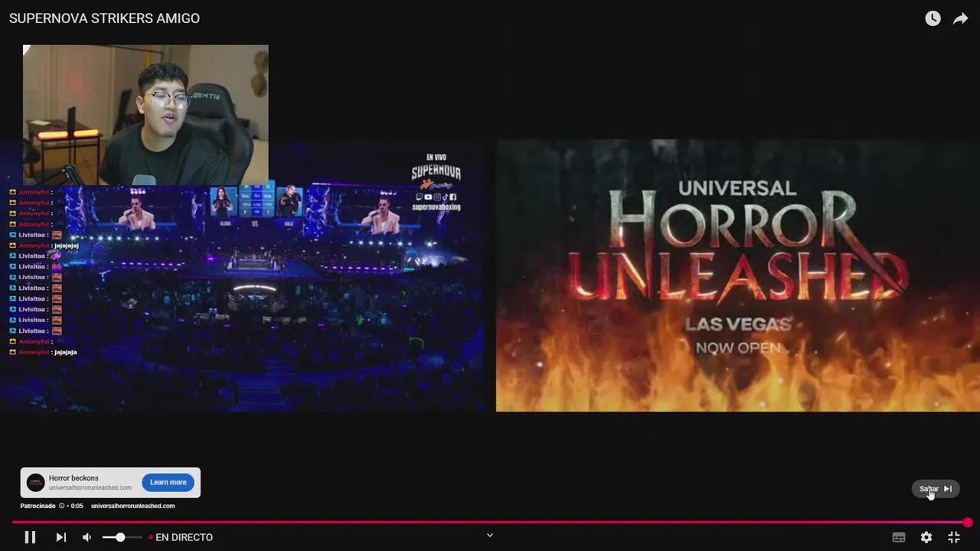980x551 pixels.
Task: Exit fullscreen mode
Action: 954,537
